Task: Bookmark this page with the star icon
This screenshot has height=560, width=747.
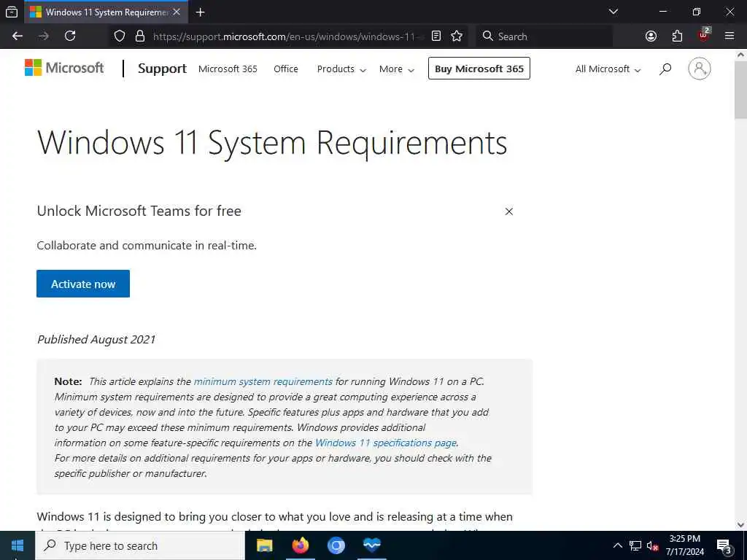Action: [x=457, y=36]
